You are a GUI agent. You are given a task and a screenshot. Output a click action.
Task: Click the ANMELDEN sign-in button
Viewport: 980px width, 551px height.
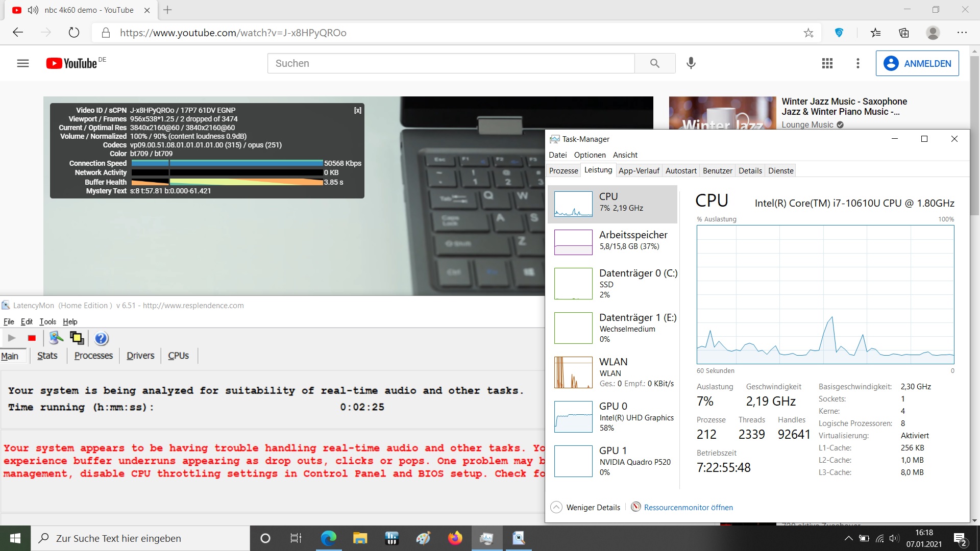tap(917, 63)
